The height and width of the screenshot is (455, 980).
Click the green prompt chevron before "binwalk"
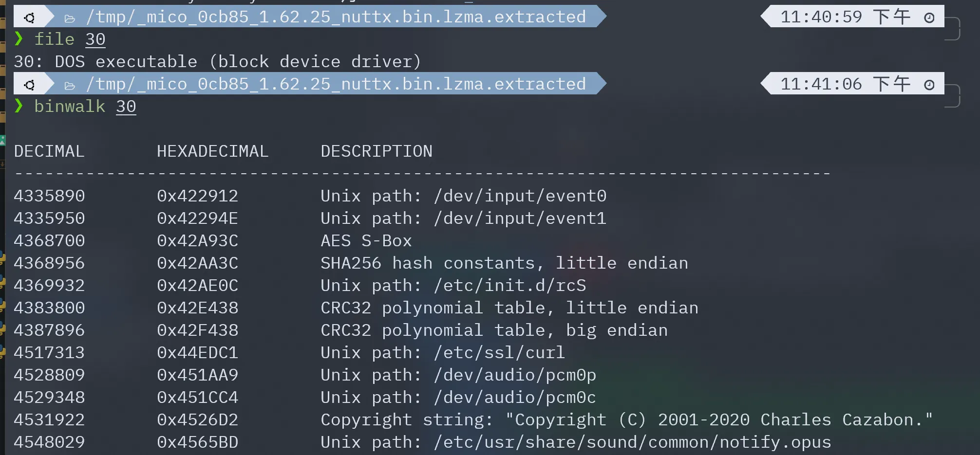click(19, 106)
